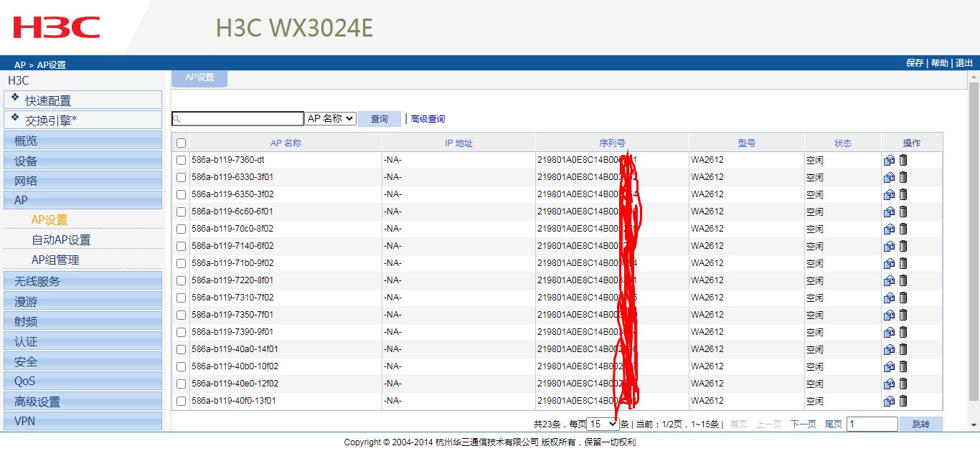Click the vertical scrollbar on the right
This screenshot has height=451, width=980.
(x=974, y=240)
